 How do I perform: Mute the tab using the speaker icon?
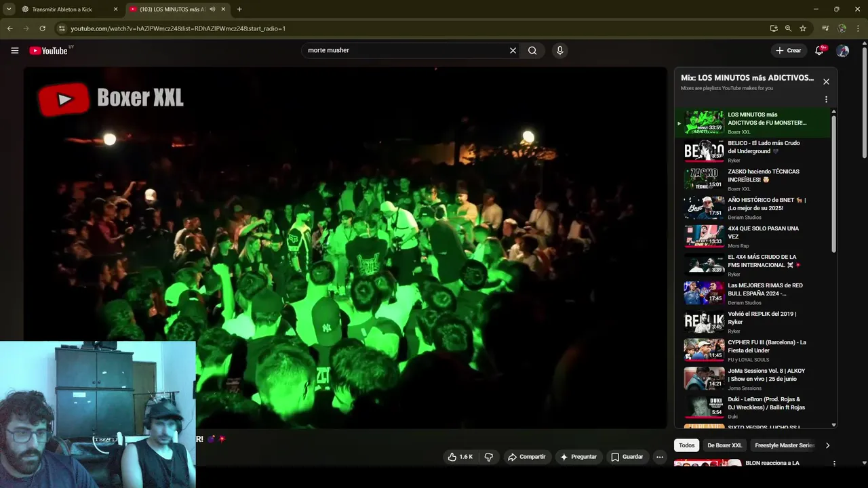(212, 9)
